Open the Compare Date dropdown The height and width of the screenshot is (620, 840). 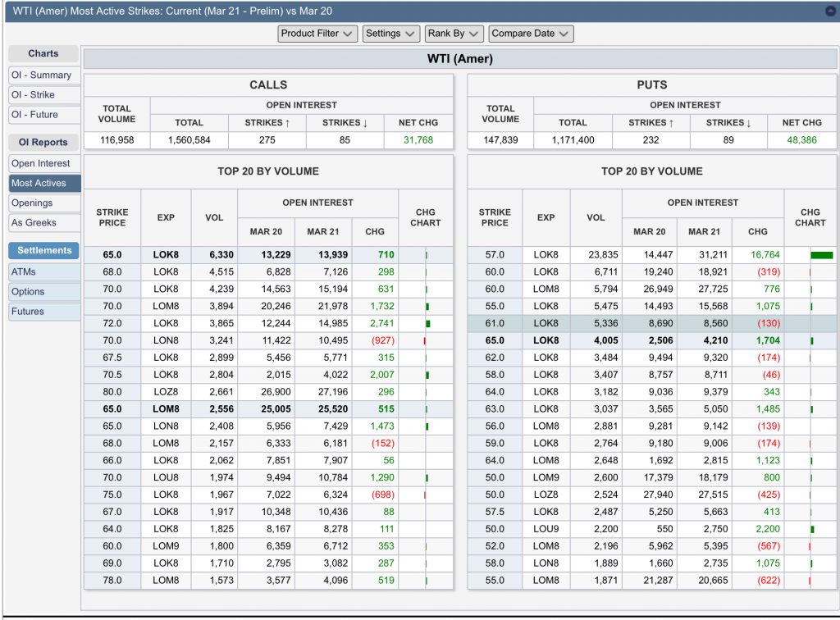click(530, 34)
